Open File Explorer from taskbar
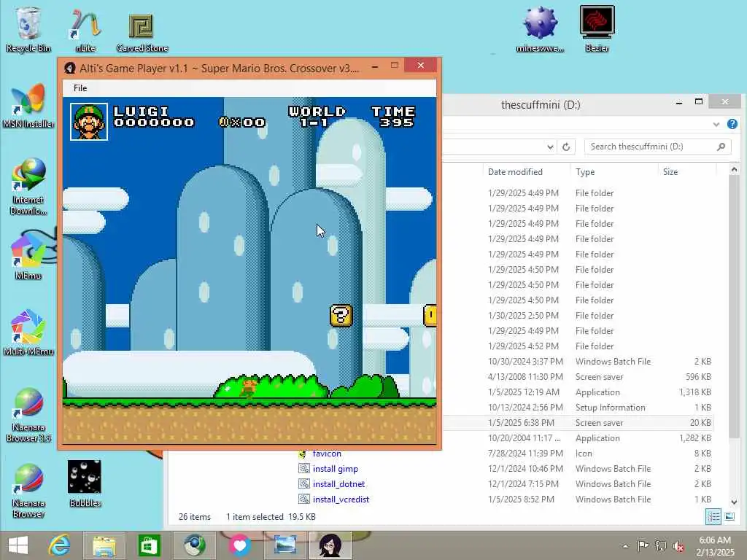Screen dimensions: 747x560 click(x=104, y=545)
